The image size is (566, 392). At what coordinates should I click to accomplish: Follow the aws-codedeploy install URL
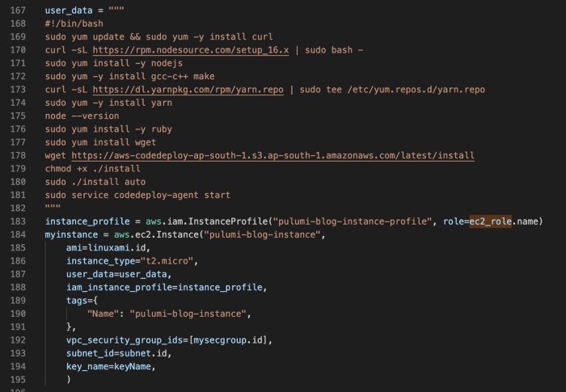point(272,155)
